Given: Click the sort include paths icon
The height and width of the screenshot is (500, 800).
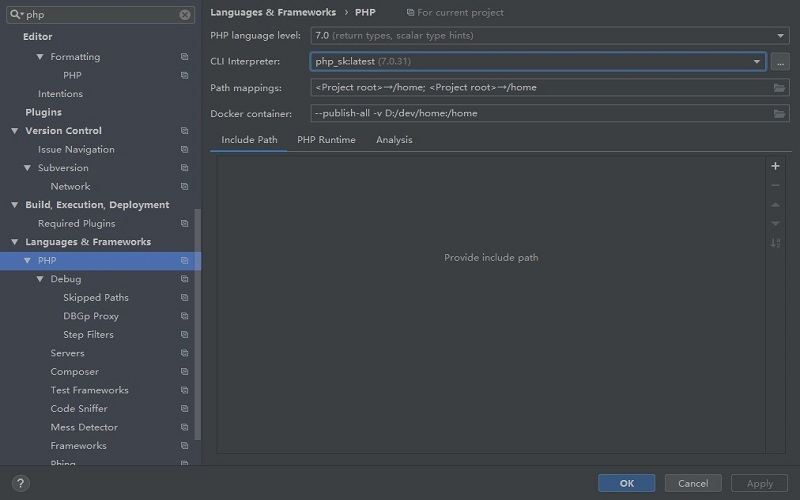Looking at the screenshot, I should [x=775, y=243].
